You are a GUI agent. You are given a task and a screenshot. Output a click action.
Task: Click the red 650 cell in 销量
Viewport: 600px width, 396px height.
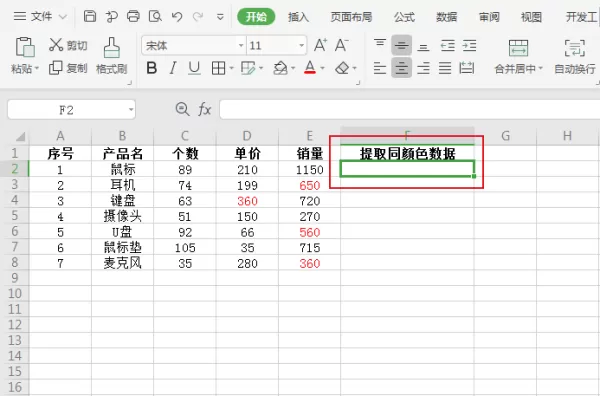click(x=309, y=185)
